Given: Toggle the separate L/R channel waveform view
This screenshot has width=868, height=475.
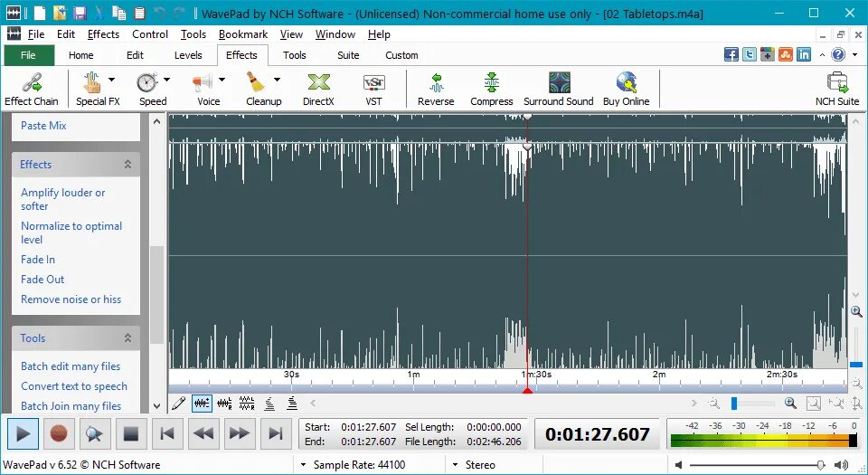Looking at the screenshot, I should (224, 404).
